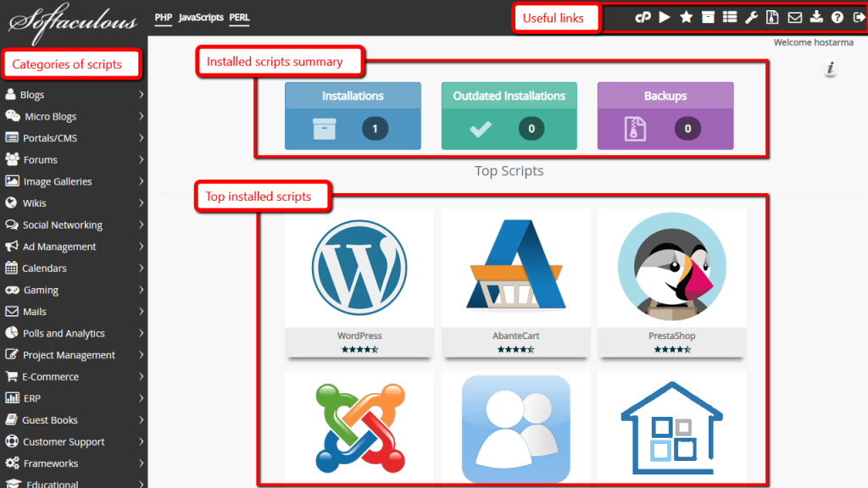Select the WordPress logo thumbnail
Viewport: 868px width, 488px height.
pos(359,268)
